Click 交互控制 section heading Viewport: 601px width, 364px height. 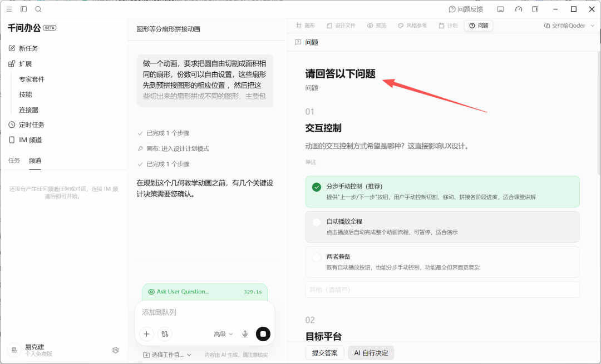click(x=323, y=128)
